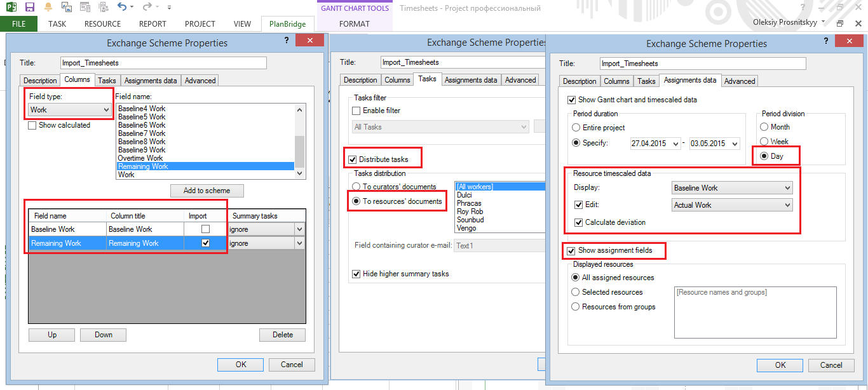Close left Exchange Scheme Properties dialog
This screenshot has width=868, height=390.
pyautogui.click(x=309, y=40)
